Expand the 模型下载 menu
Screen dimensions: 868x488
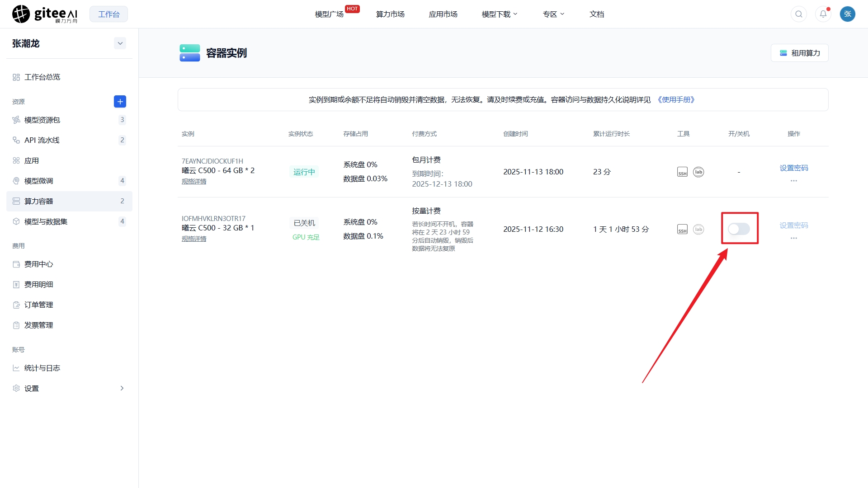click(x=500, y=14)
